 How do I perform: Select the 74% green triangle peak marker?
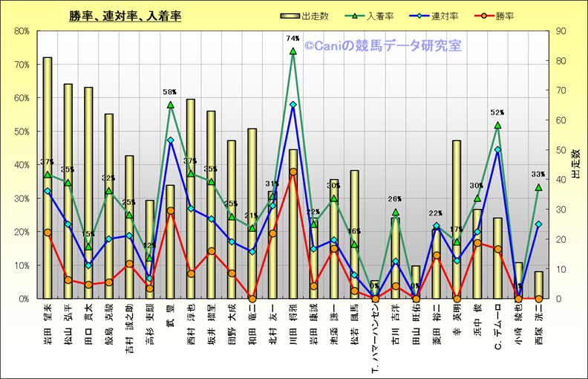293,51
